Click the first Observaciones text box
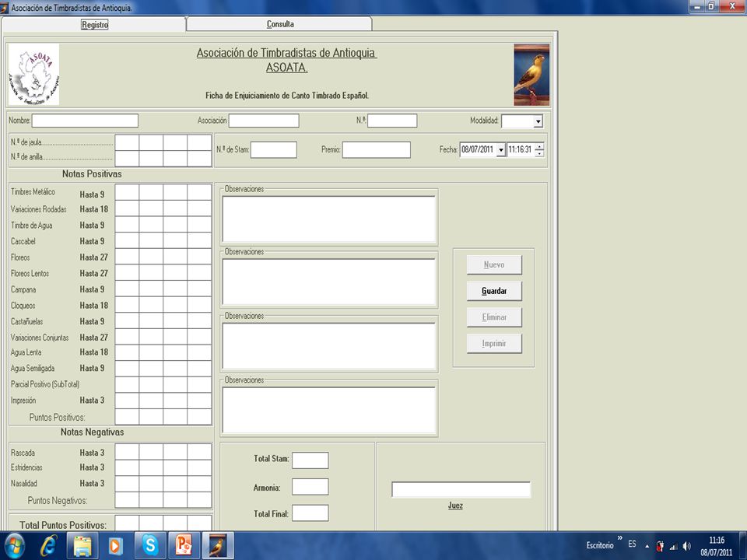Viewport: 747px width, 560px height. pos(328,219)
